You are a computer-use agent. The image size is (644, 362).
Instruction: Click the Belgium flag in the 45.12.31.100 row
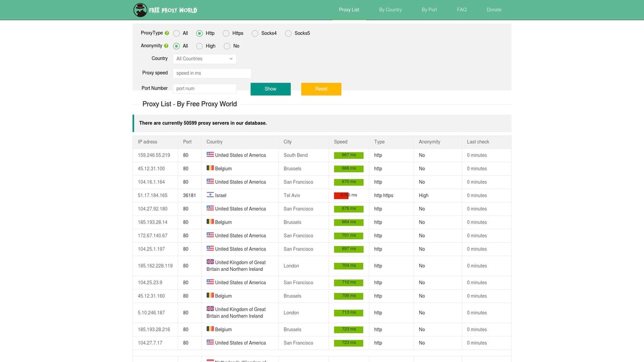coord(210,168)
